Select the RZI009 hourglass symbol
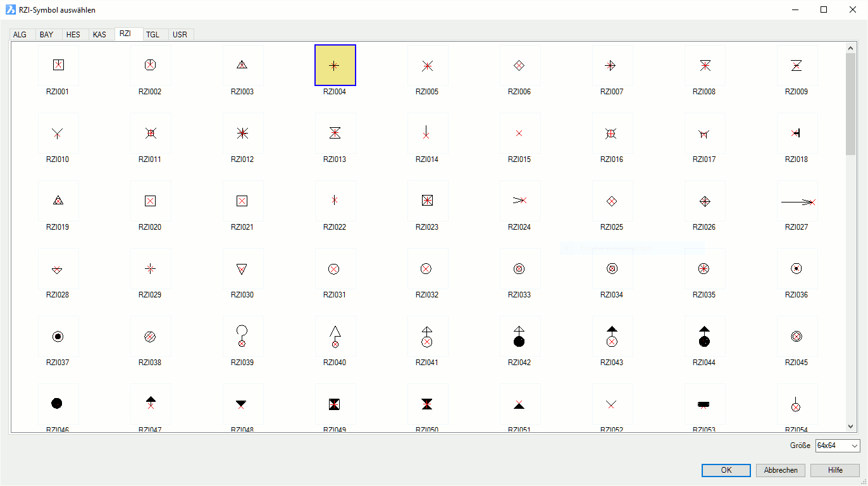The height and width of the screenshot is (486, 868). tap(797, 65)
